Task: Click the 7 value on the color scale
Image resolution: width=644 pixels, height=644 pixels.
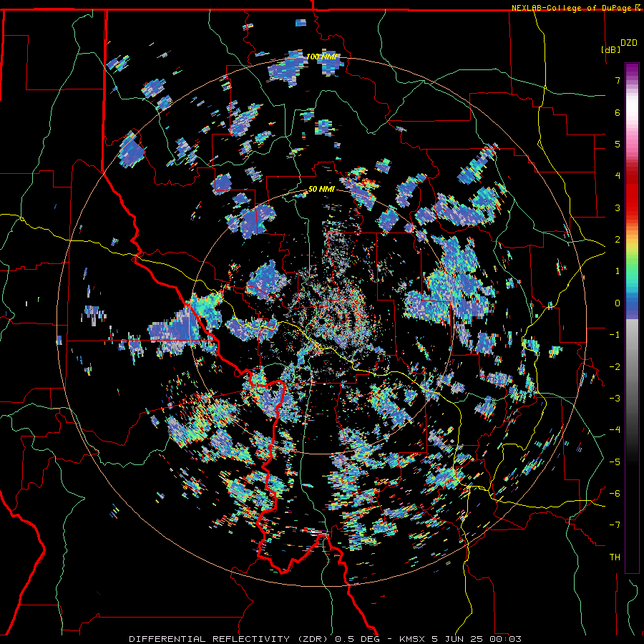Action: tap(618, 80)
